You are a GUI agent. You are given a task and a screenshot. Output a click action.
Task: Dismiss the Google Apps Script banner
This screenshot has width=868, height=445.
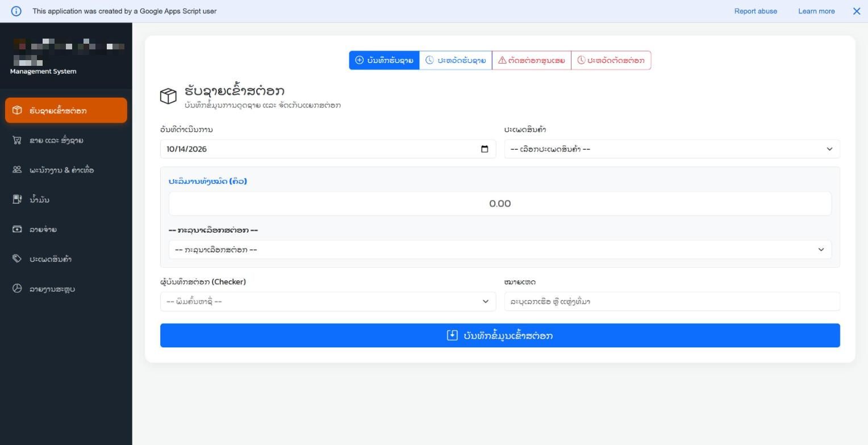click(x=857, y=11)
